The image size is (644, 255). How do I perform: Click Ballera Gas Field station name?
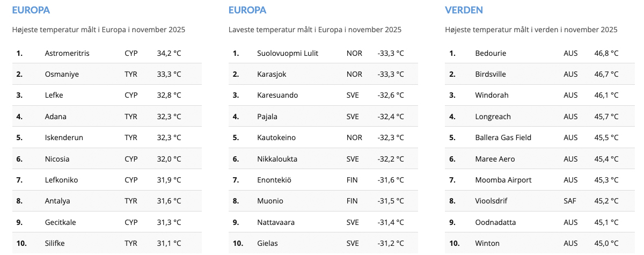click(x=503, y=137)
